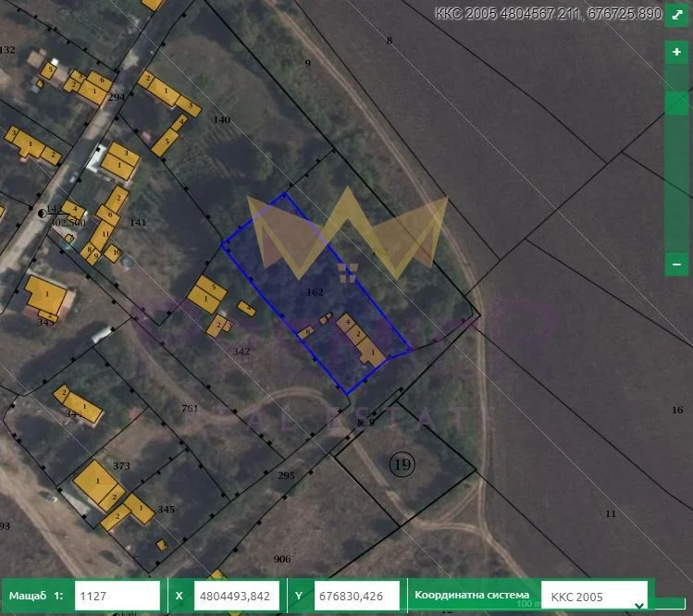Select parcel 342 on the map
The height and width of the screenshot is (616, 693).
[241, 351]
